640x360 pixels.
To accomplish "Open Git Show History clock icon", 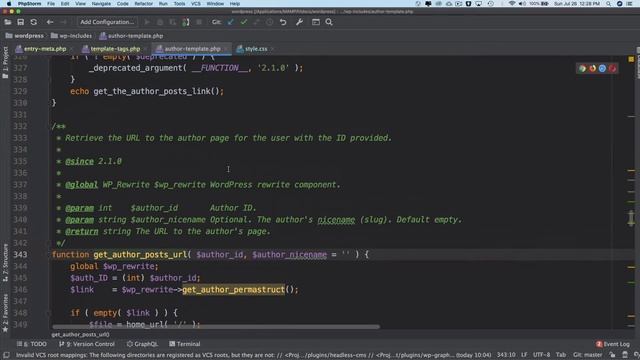I will point(269,22).
